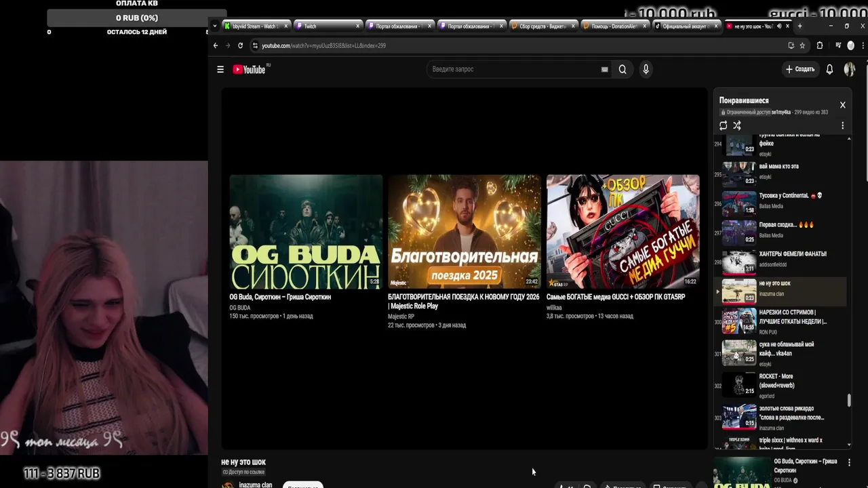Select playlist item золотые слова рикардо
Viewport: 868px width, 488px height.
[780, 417]
